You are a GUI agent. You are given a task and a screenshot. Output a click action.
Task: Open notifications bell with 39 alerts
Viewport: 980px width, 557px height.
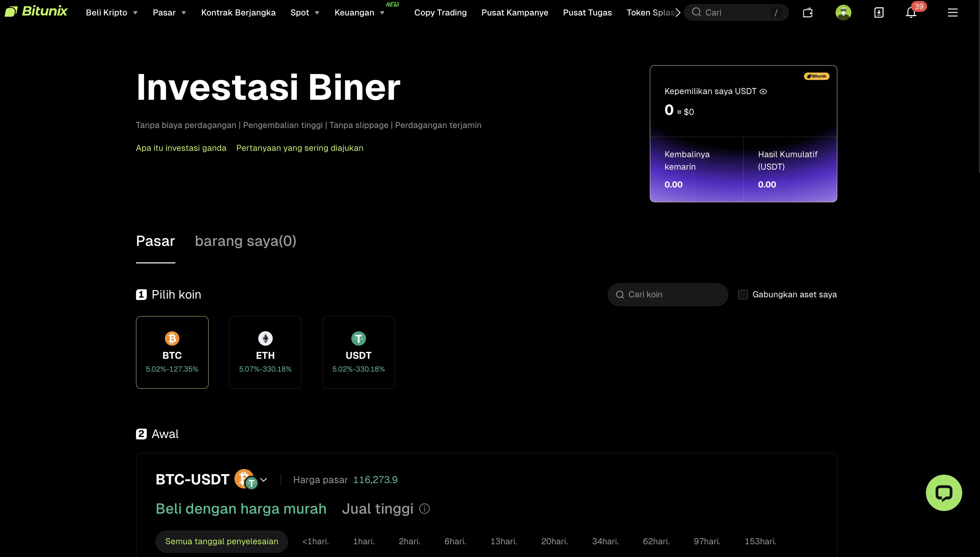tap(911, 12)
